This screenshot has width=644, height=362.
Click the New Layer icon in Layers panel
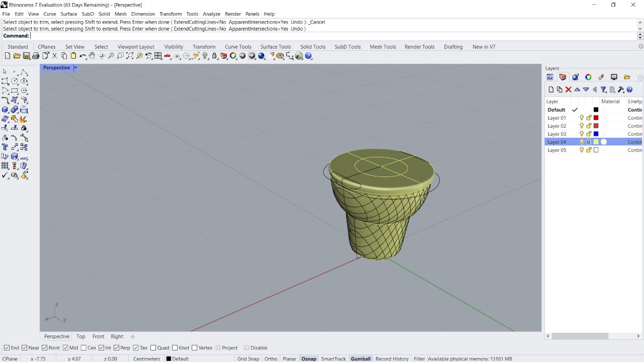pos(551,89)
